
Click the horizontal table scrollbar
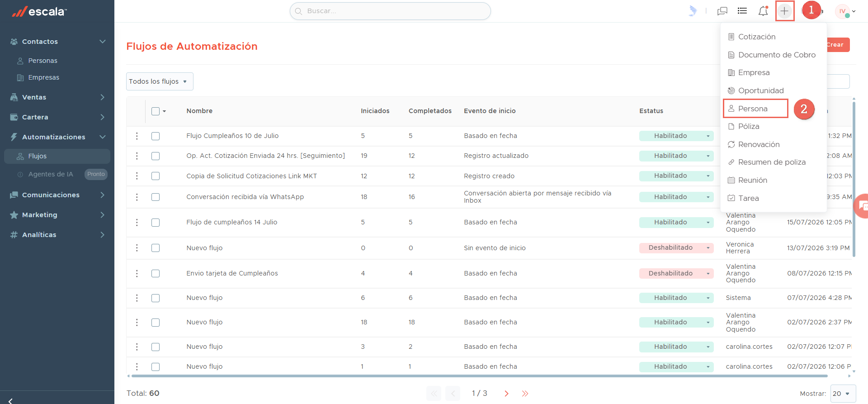click(479, 376)
